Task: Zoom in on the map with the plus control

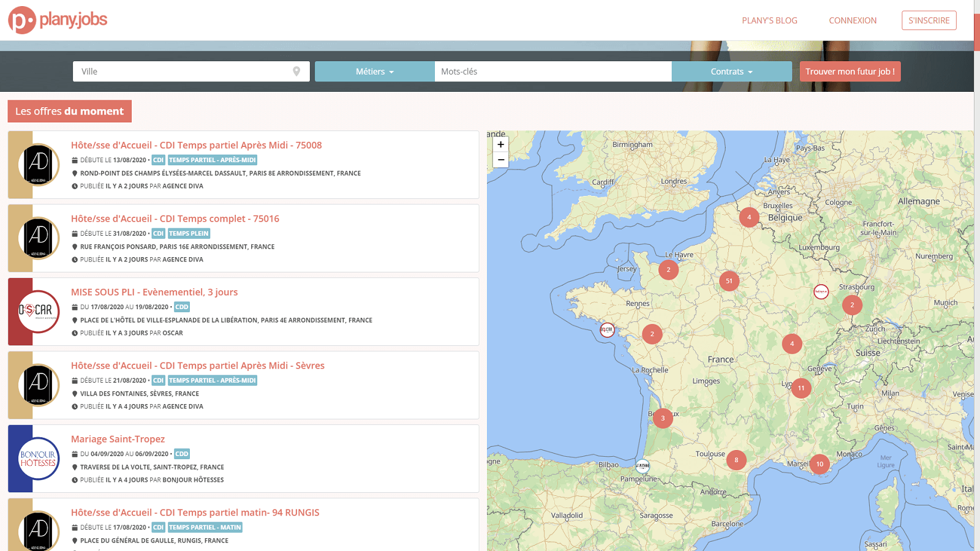Action: [500, 144]
